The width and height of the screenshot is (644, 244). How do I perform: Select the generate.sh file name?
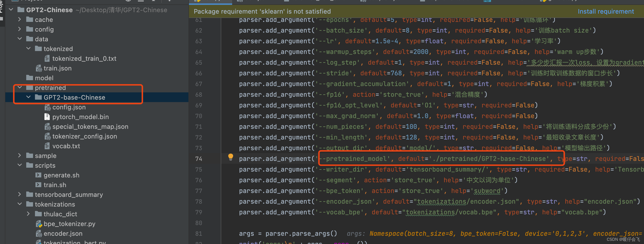[61, 175]
